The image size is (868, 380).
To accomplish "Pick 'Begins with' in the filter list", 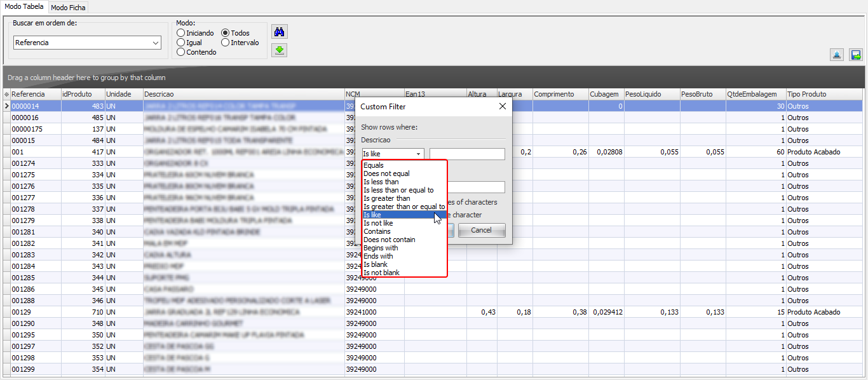I will click(x=381, y=248).
